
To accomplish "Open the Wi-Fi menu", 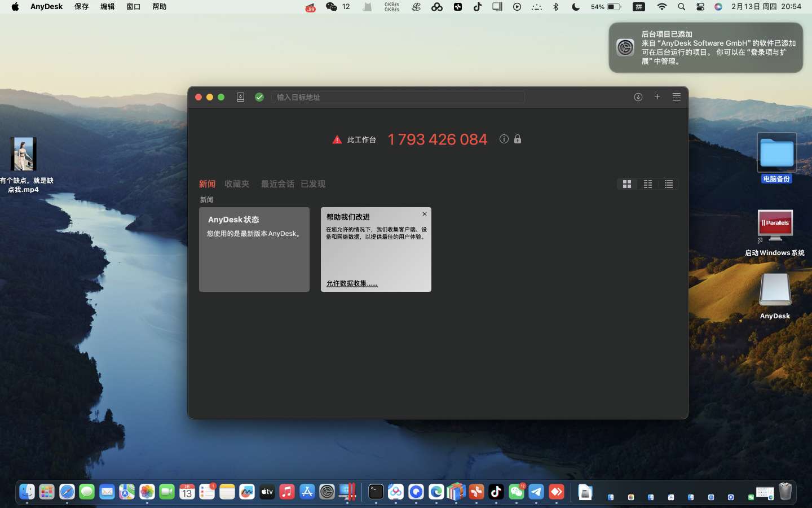I will point(662,7).
